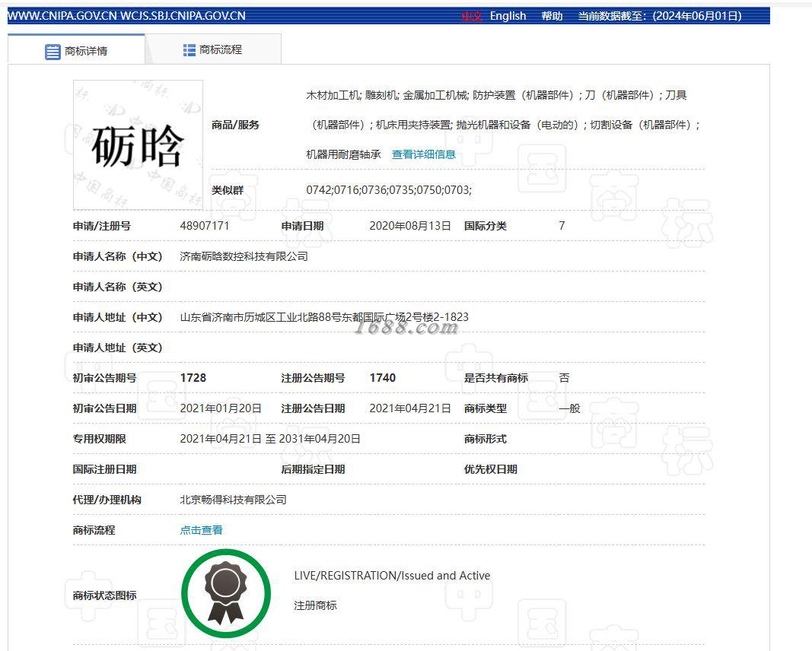Click the similar group codes 0742;0716;0736
This screenshot has height=651, width=812.
pyautogui.click(x=389, y=190)
